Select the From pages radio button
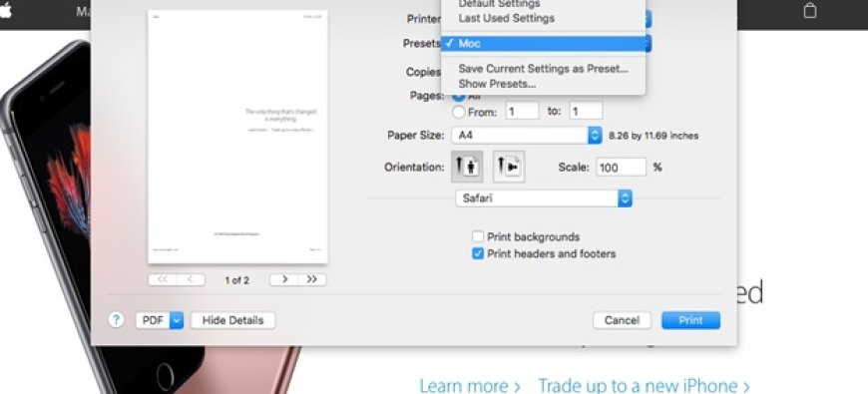868x394 pixels. [x=458, y=113]
